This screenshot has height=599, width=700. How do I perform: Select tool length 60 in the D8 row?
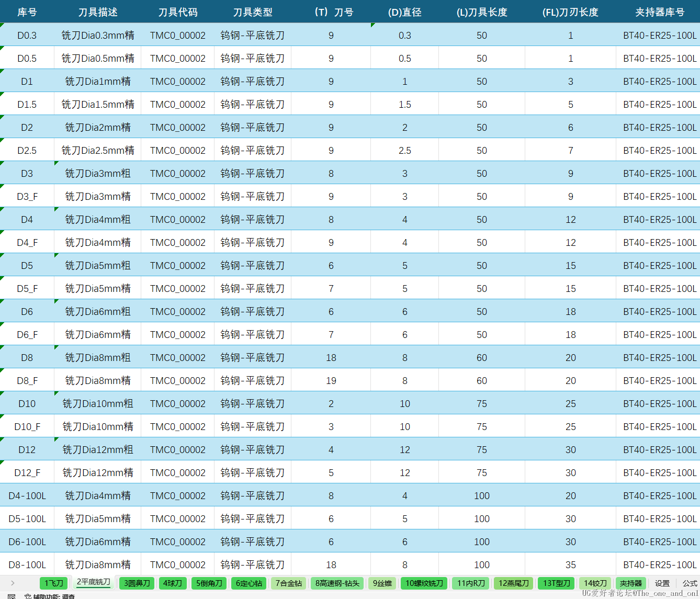pos(482,357)
